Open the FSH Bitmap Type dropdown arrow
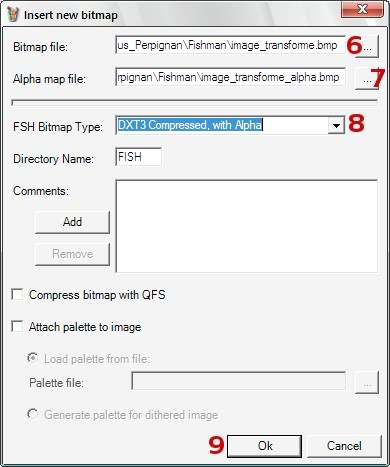390x467 pixels. coord(336,126)
